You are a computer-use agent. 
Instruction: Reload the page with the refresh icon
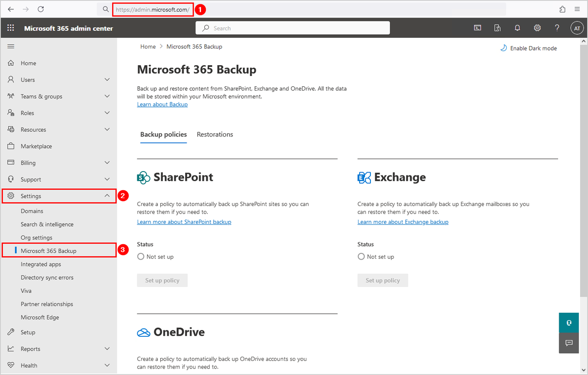pos(41,9)
